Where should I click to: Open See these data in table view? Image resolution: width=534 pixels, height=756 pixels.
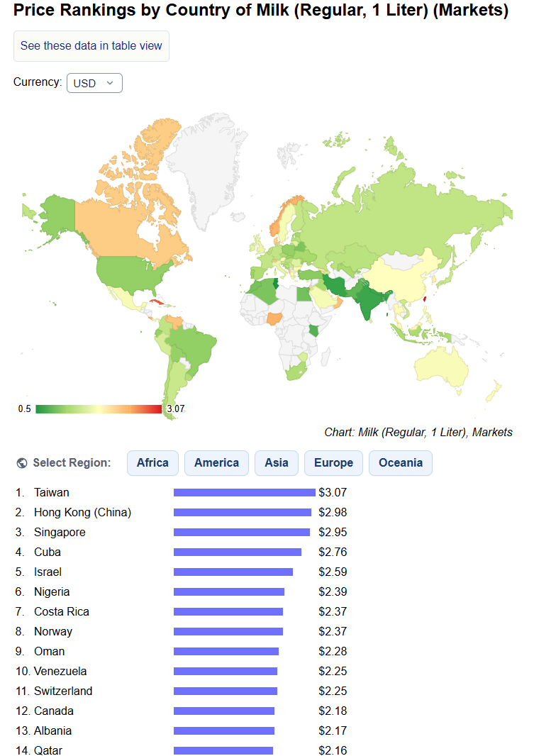(x=91, y=46)
